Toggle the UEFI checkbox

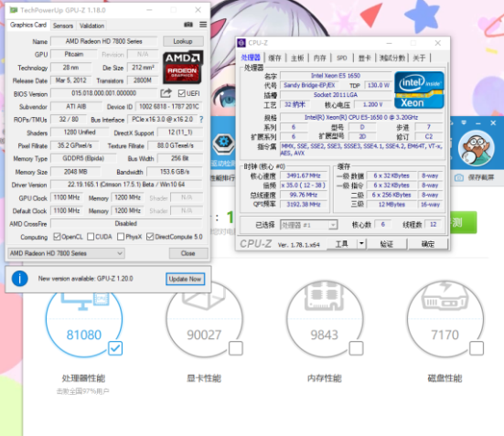pyautogui.click(x=182, y=93)
